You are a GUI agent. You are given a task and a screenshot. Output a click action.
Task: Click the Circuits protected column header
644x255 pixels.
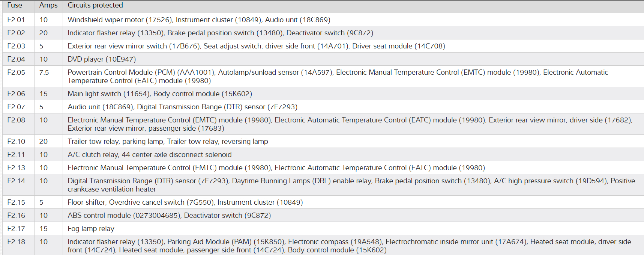(x=95, y=5)
